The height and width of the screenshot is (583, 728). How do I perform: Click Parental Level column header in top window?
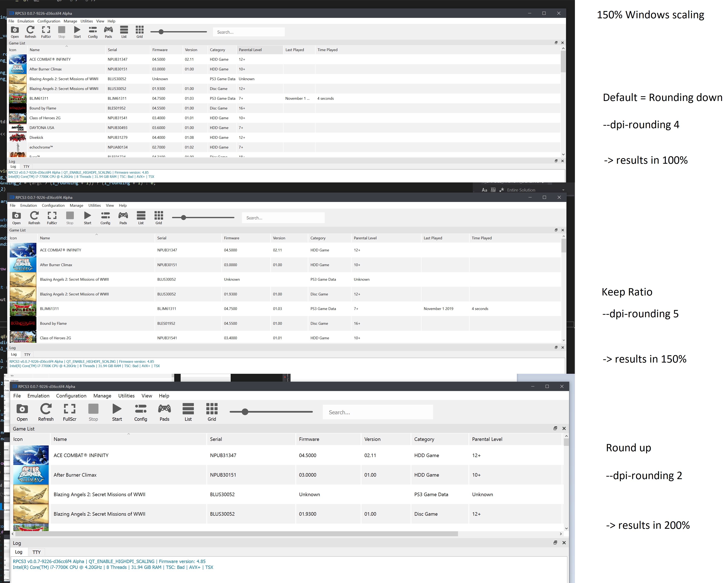pyautogui.click(x=250, y=50)
